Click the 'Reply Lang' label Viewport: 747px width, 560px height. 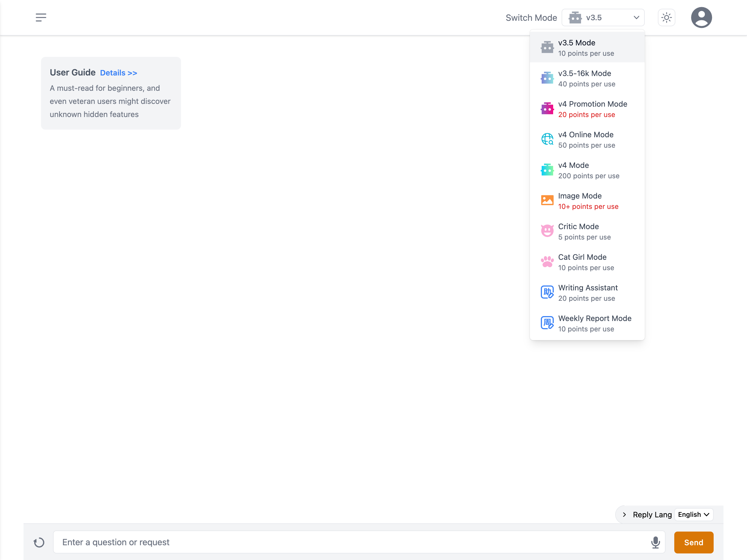click(652, 514)
